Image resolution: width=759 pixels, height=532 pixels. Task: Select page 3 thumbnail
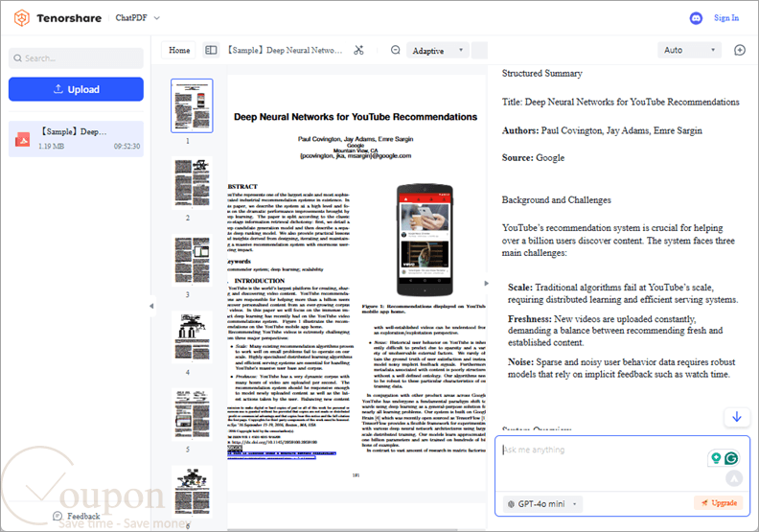192,261
